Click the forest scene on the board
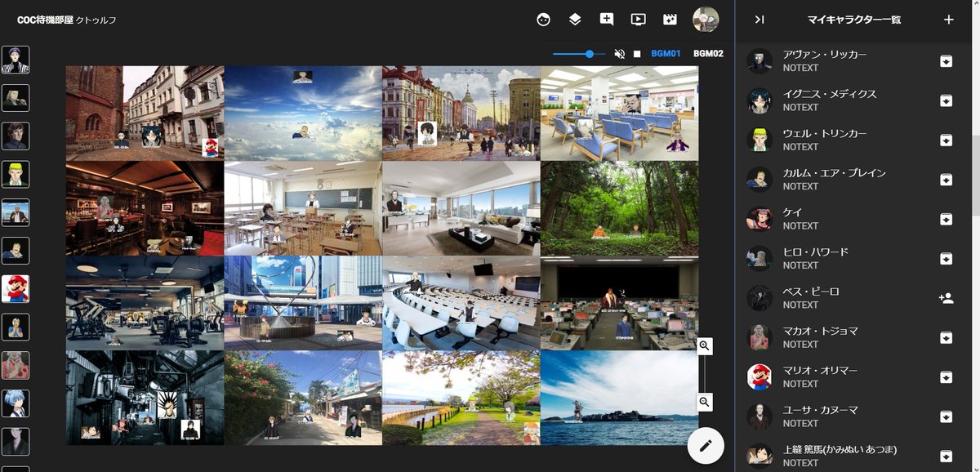Screen dimensions: 980x472 coord(619,208)
